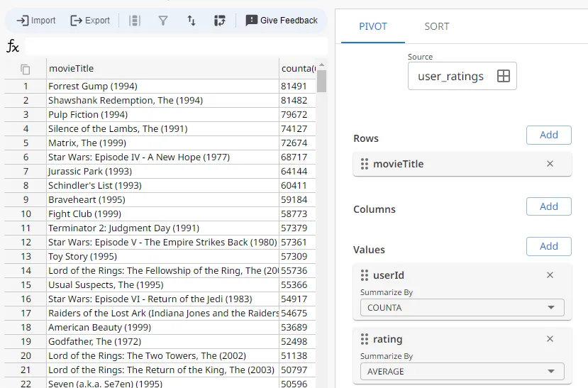Click the pivot table toolbar icon

click(x=220, y=21)
